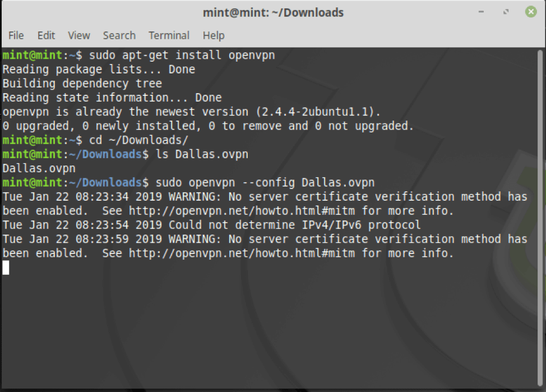The width and height of the screenshot is (546, 392).
Task: Click the 'sudo apt-get install openvpn' command
Action: pyautogui.click(x=182, y=55)
